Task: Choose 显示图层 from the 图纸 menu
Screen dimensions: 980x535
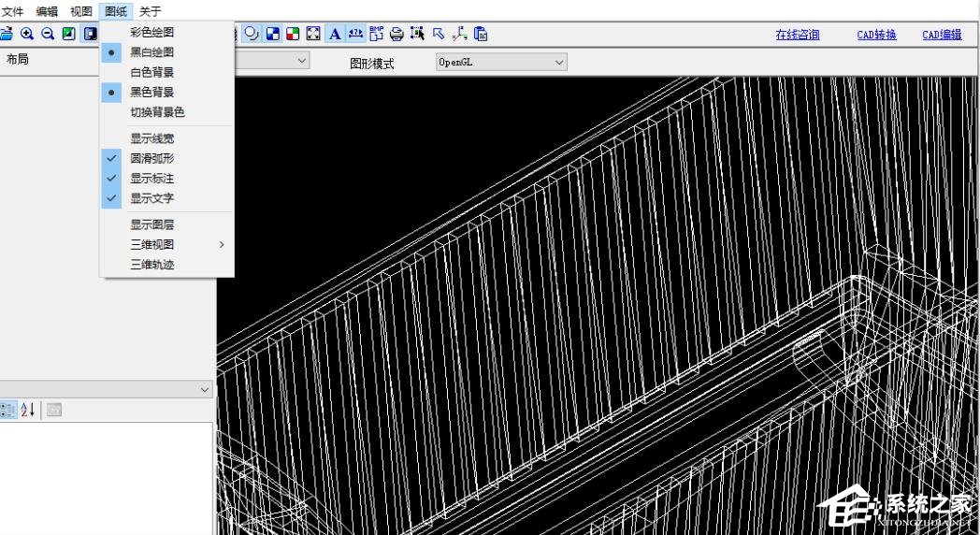Action: [151, 224]
